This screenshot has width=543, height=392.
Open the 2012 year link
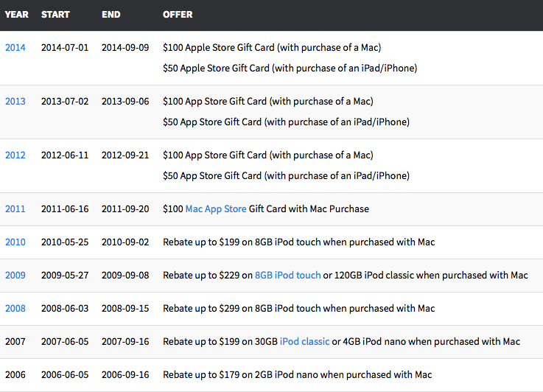click(15, 155)
